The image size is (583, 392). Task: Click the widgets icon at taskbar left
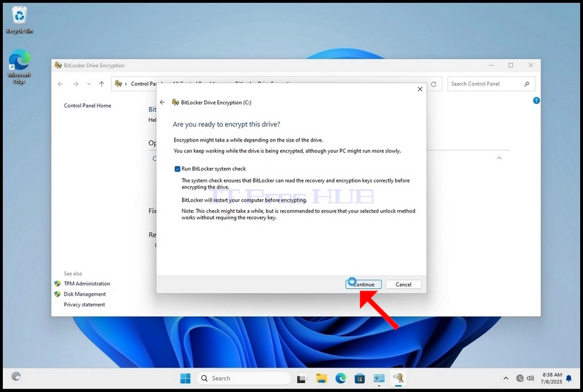pos(16,376)
